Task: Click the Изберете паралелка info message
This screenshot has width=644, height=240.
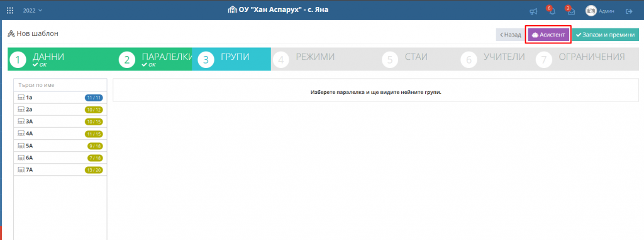Action: pos(376,92)
